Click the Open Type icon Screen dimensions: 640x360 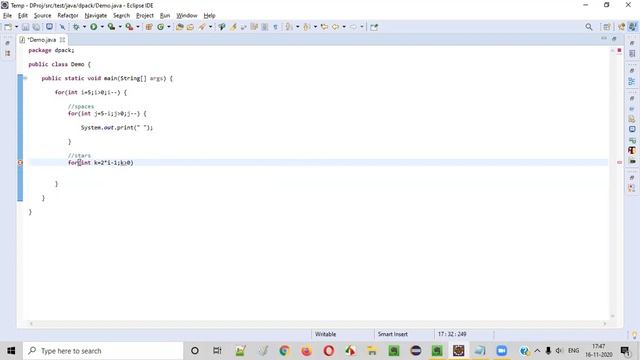[x=179, y=27]
